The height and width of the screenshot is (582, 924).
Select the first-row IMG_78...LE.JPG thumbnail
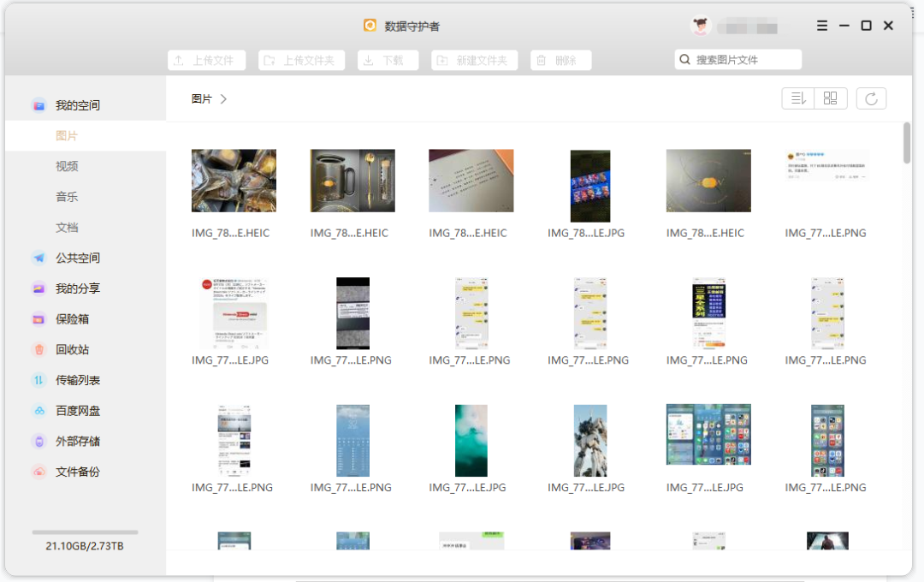(589, 186)
